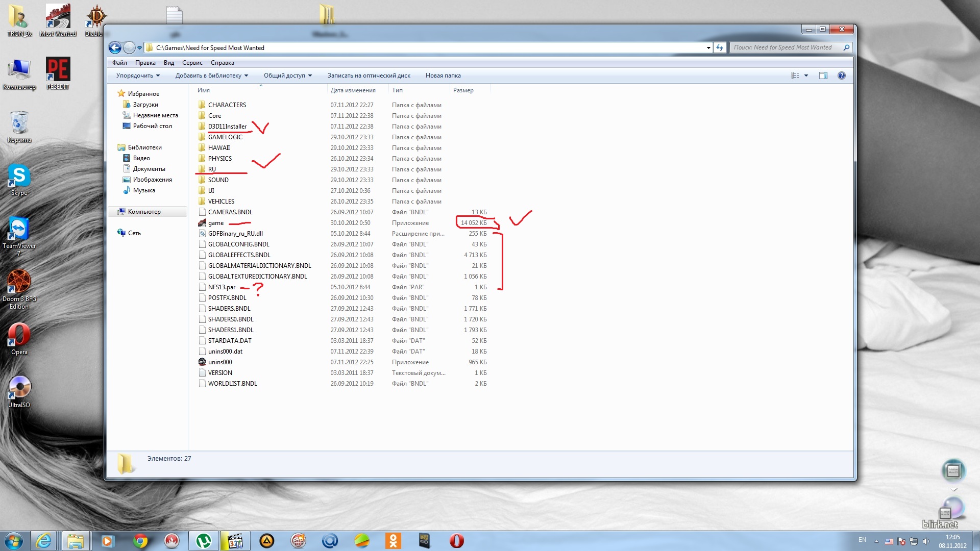The image size is (980, 551).
Task: Open Google Chrome from taskbar
Action: point(140,541)
